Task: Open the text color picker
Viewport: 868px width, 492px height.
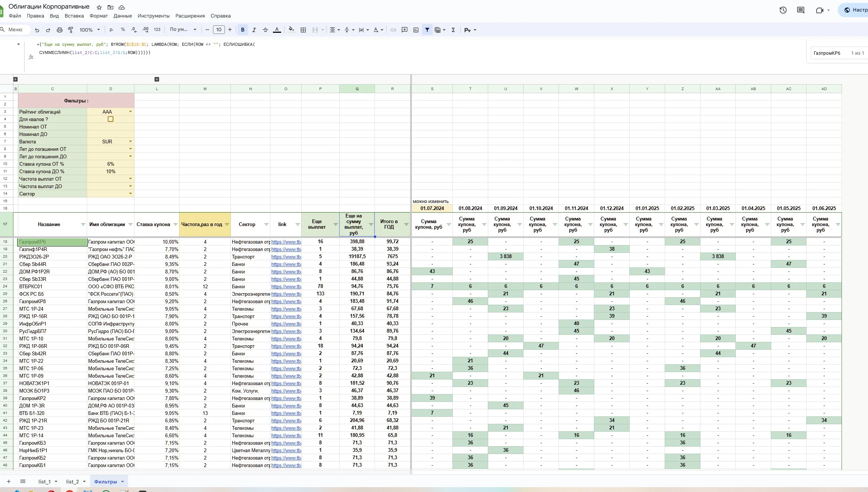Action: 277,30
